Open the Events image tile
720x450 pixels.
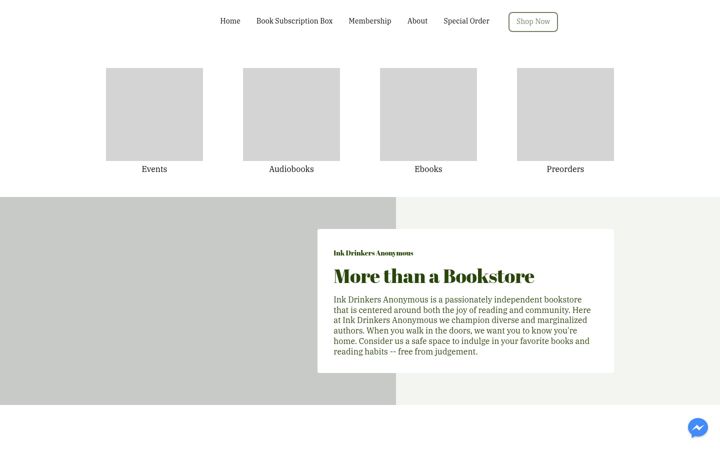(154, 114)
